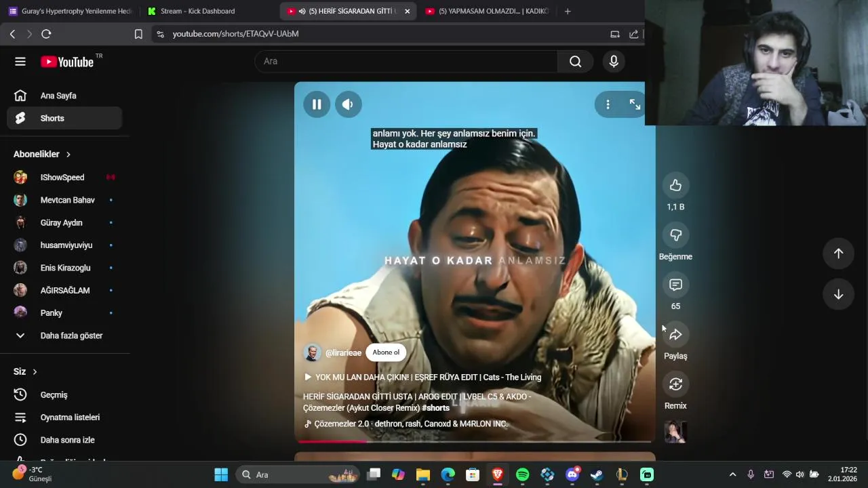Image resolution: width=868 pixels, height=488 pixels.
Task: Open the Enis Kirazoglu subscription
Action: pyautogui.click(x=64, y=268)
